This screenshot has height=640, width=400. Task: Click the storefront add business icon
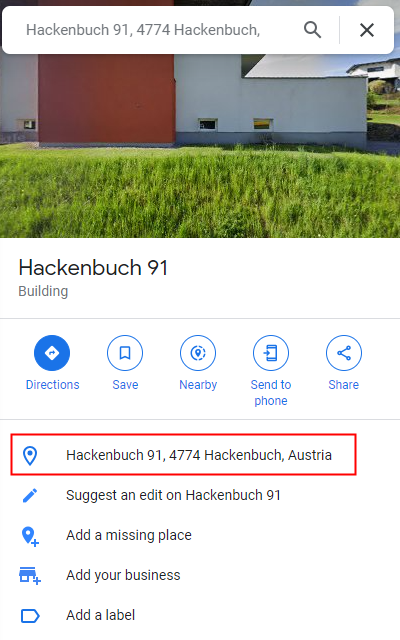[x=30, y=576]
